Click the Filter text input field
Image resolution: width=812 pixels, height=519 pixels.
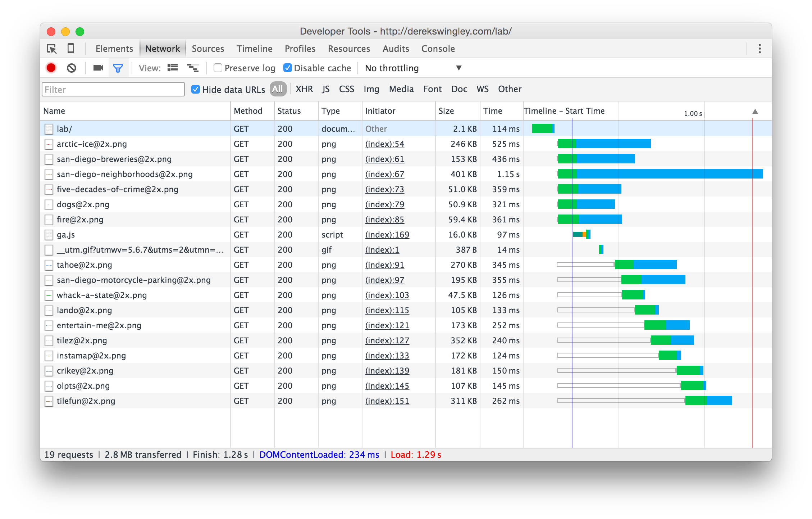(x=113, y=89)
